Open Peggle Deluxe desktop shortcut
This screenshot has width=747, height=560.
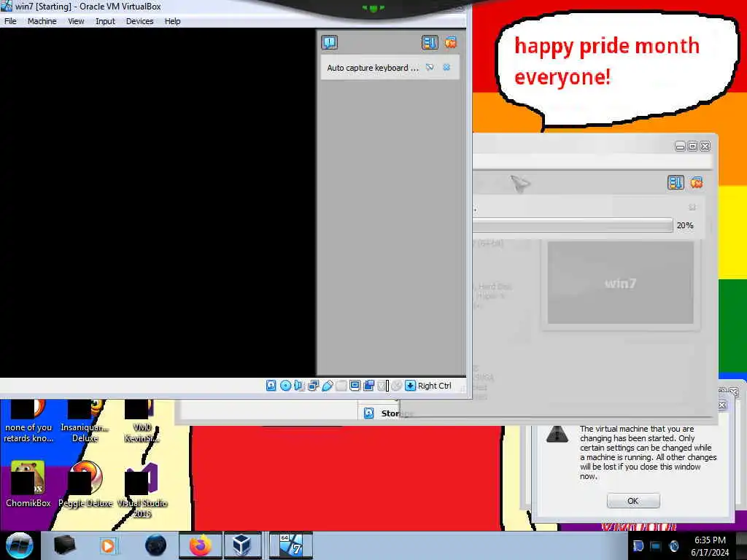[x=86, y=484]
